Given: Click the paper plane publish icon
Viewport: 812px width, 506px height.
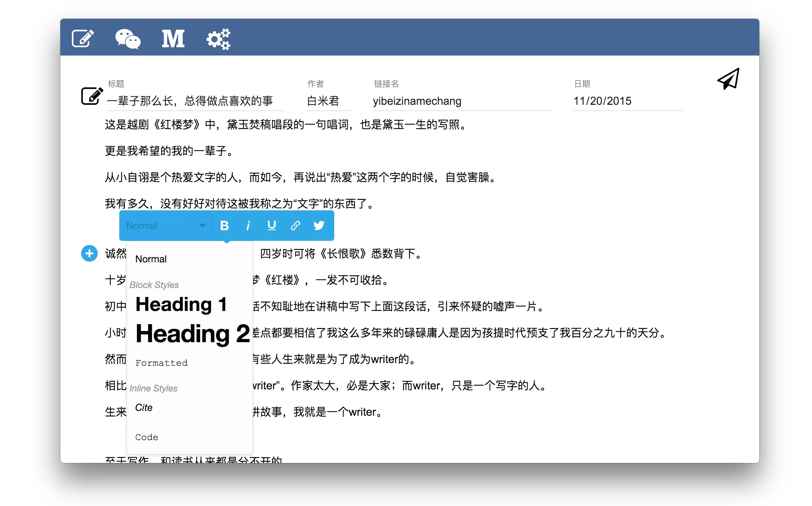Looking at the screenshot, I should pos(728,79).
